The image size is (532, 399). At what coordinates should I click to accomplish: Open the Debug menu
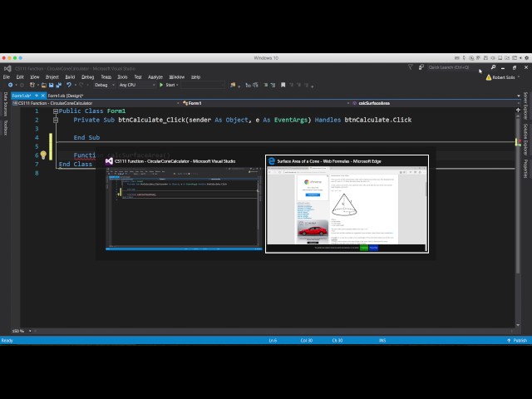coord(87,76)
